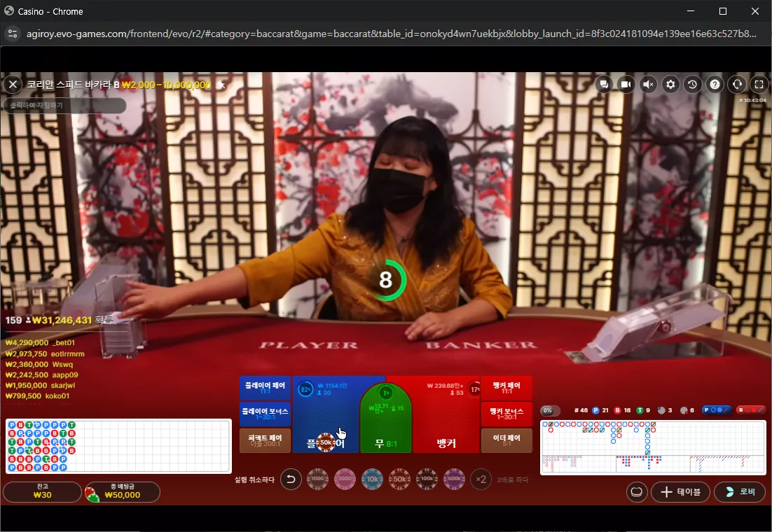The width and height of the screenshot is (772, 532).
Task: Click the placed 50k chip on Player
Action: click(326, 442)
